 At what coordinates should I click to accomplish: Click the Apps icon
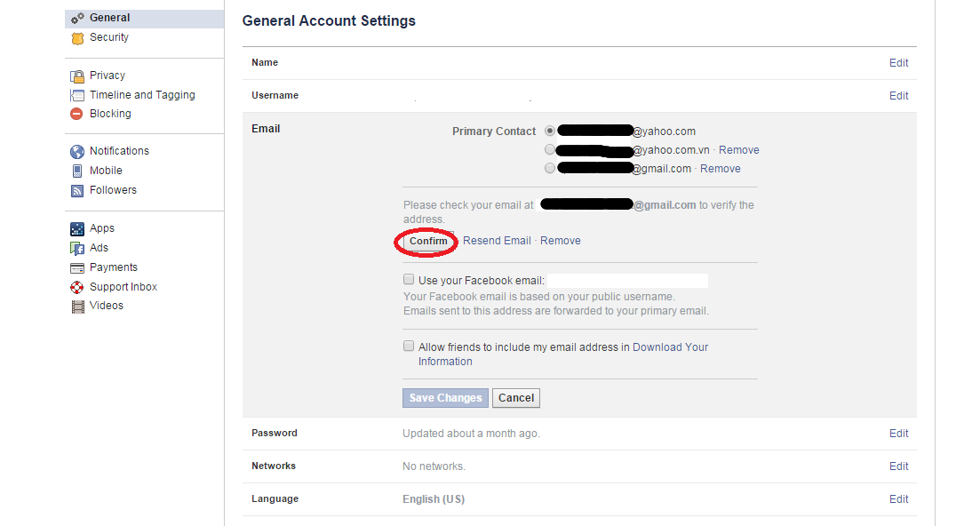click(77, 229)
